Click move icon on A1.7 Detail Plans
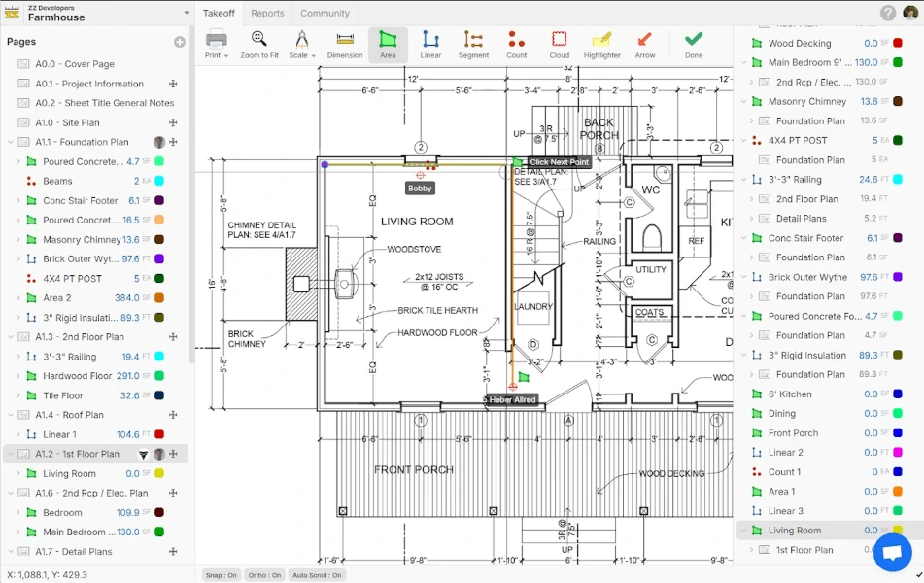924x583 pixels. coord(173,552)
